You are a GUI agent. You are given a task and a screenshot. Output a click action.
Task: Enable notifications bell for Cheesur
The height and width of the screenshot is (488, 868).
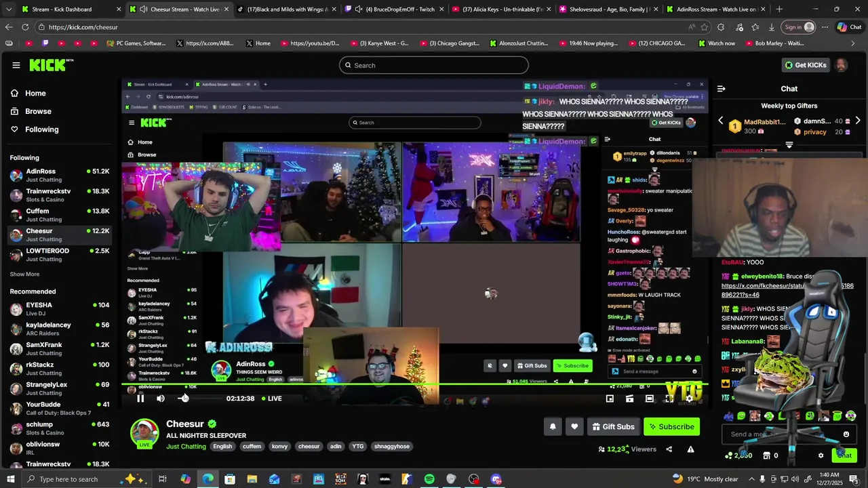point(553,426)
